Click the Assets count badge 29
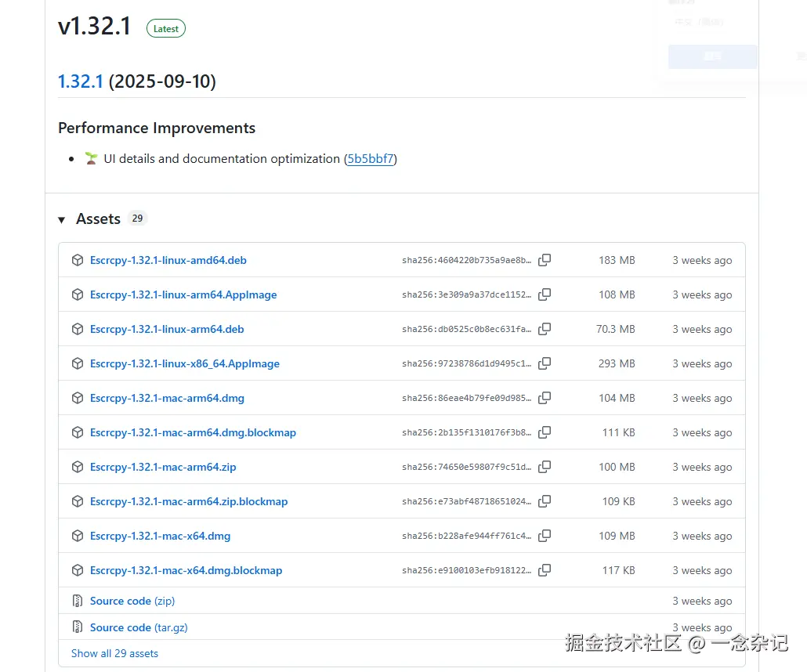The width and height of the screenshot is (807, 672). click(x=137, y=219)
